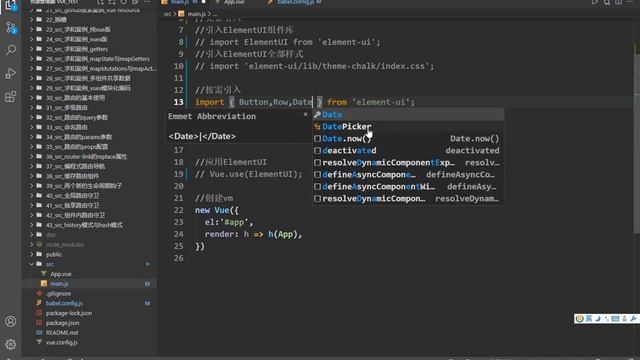Click the Vue.use(ElementUI) comment line
640x360 pixels.
pyautogui.click(x=249, y=174)
